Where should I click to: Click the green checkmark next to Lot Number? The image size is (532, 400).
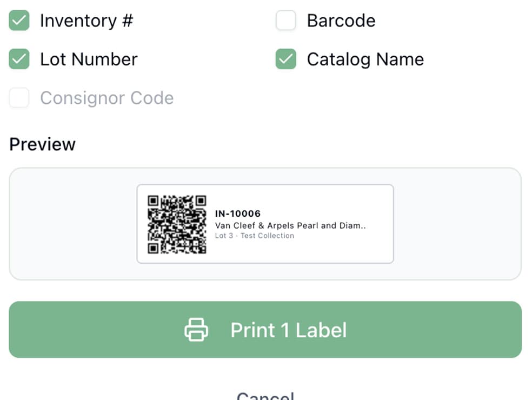tap(19, 59)
